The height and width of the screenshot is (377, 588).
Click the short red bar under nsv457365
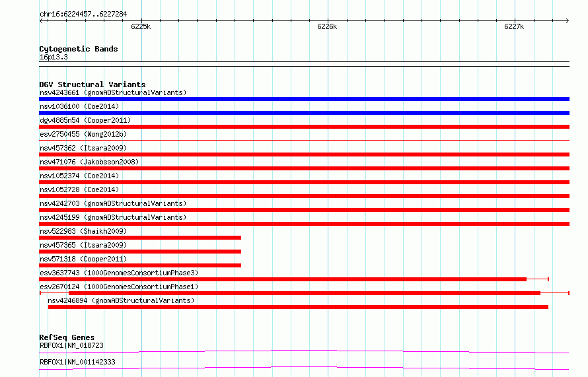coord(140,252)
